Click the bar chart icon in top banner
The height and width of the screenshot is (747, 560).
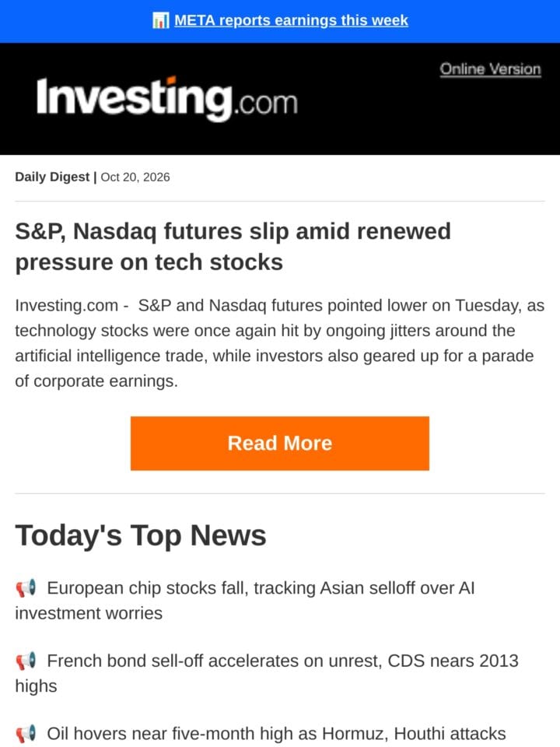click(x=160, y=20)
